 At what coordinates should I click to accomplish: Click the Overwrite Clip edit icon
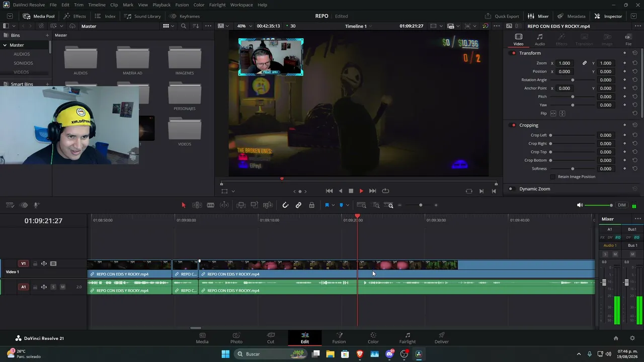coord(255,205)
